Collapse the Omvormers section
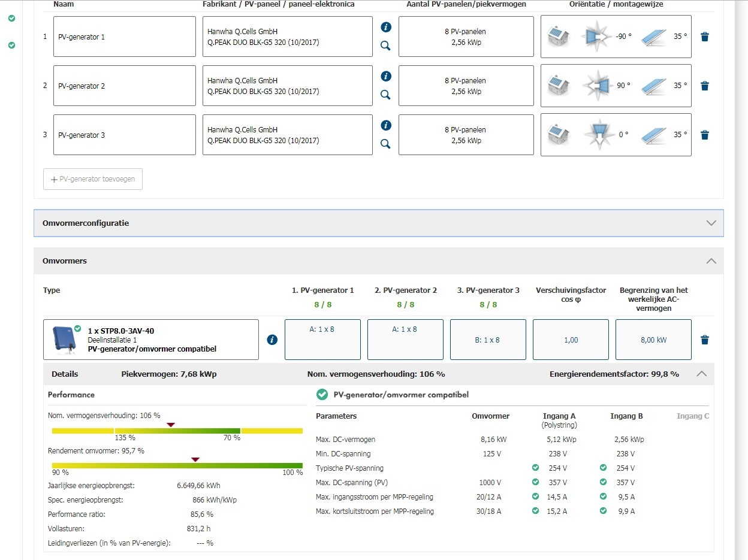748x560 pixels. pyautogui.click(x=711, y=261)
